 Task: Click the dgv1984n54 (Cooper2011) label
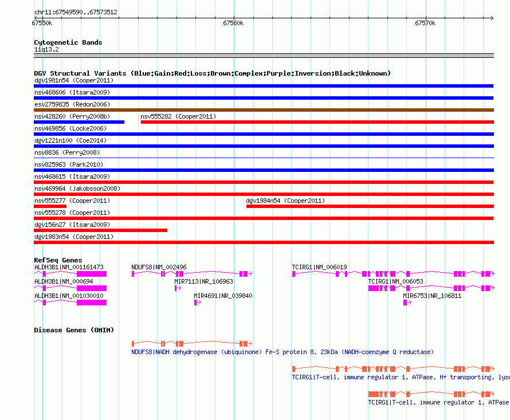(x=285, y=201)
